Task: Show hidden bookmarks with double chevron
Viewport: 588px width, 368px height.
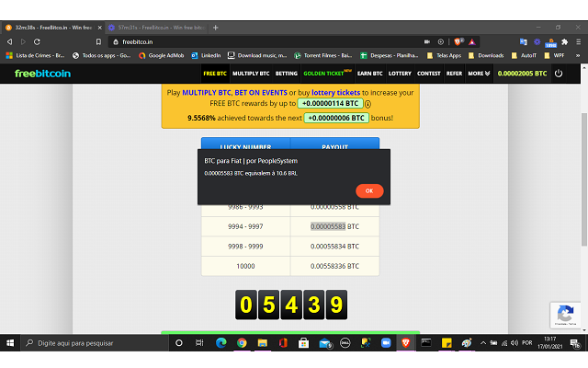Action: [578, 55]
